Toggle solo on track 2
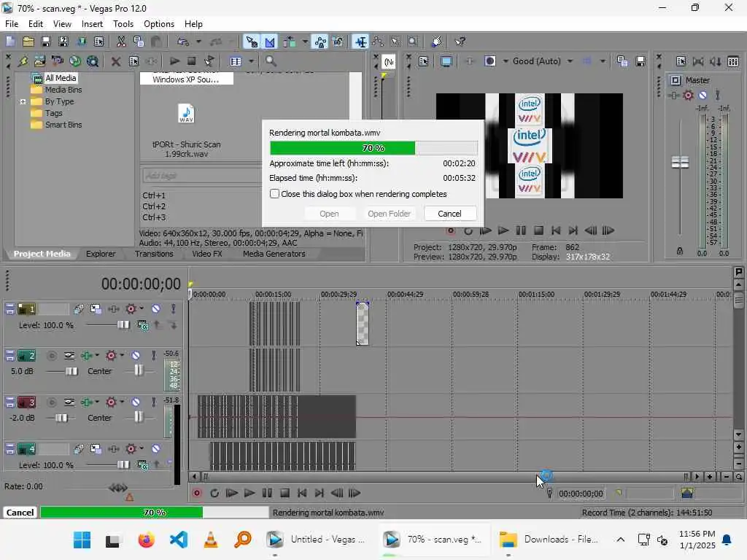Viewport: 747px width, 560px height. pyautogui.click(x=153, y=355)
